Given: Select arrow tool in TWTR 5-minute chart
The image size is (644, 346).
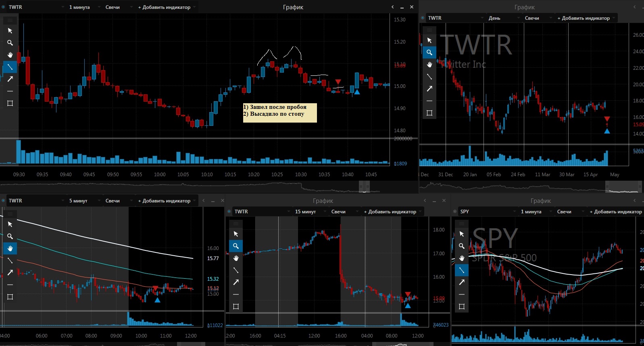Looking at the screenshot, I should pos(10,273).
